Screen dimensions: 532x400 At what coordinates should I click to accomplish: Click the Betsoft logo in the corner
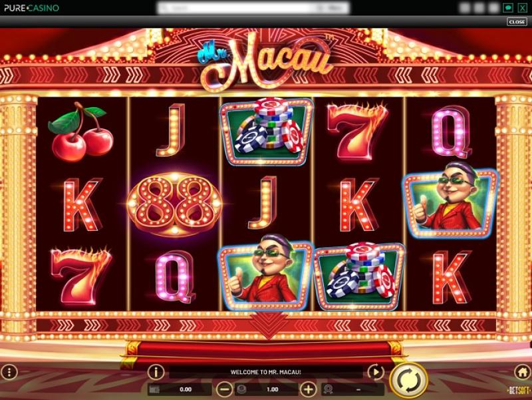pos(519,391)
